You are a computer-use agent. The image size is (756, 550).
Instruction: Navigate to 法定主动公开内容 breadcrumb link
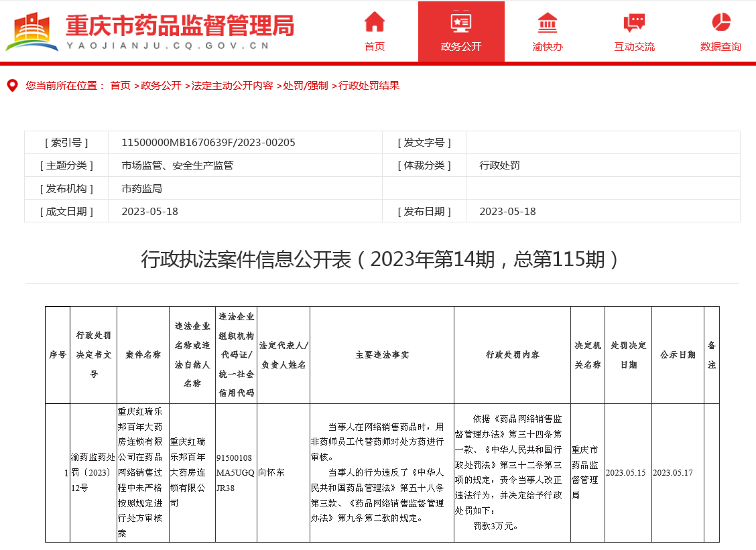(232, 86)
